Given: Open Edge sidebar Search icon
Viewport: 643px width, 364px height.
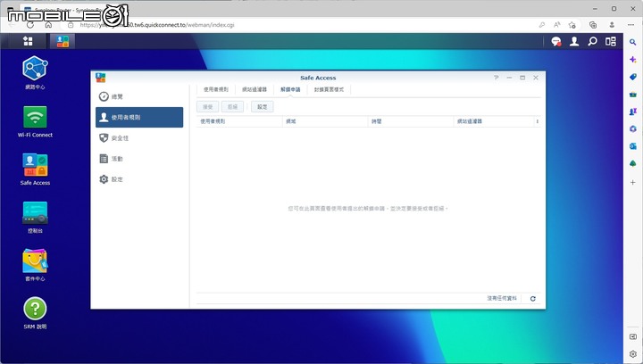Looking at the screenshot, I should coord(633,42).
